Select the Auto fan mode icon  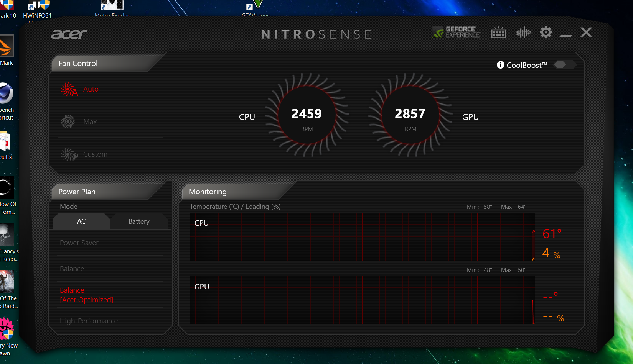(69, 89)
